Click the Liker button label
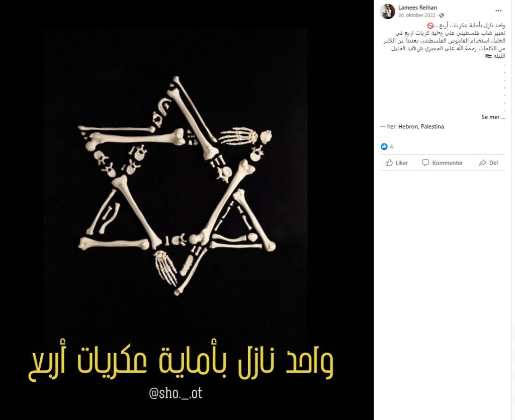 point(402,163)
